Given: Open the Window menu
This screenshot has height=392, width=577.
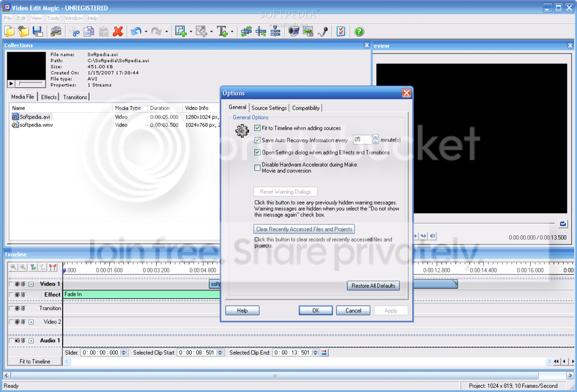Looking at the screenshot, I should pyautogui.click(x=73, y=18).
